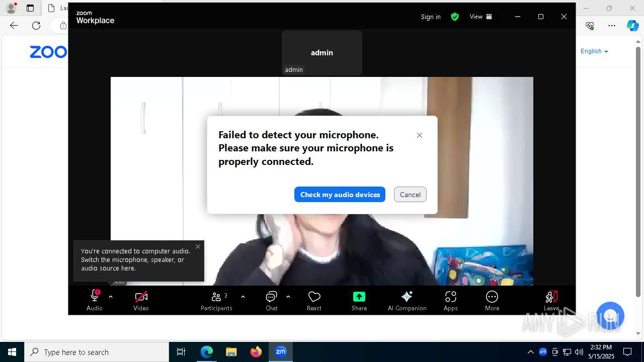The image size is (644, 362).
Task: Open the View layout menu
Action: point(481,17)
